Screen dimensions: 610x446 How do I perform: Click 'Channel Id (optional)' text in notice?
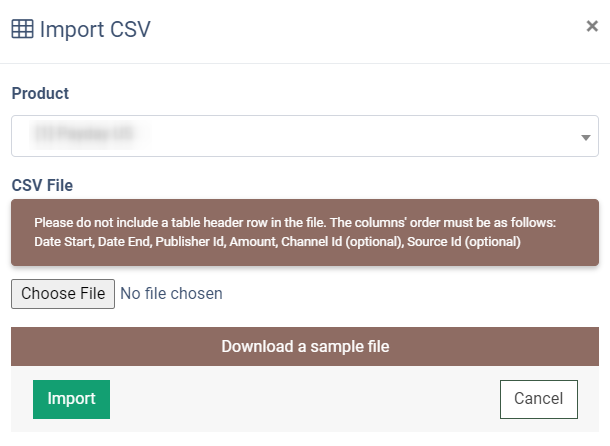tap(343, 242)
